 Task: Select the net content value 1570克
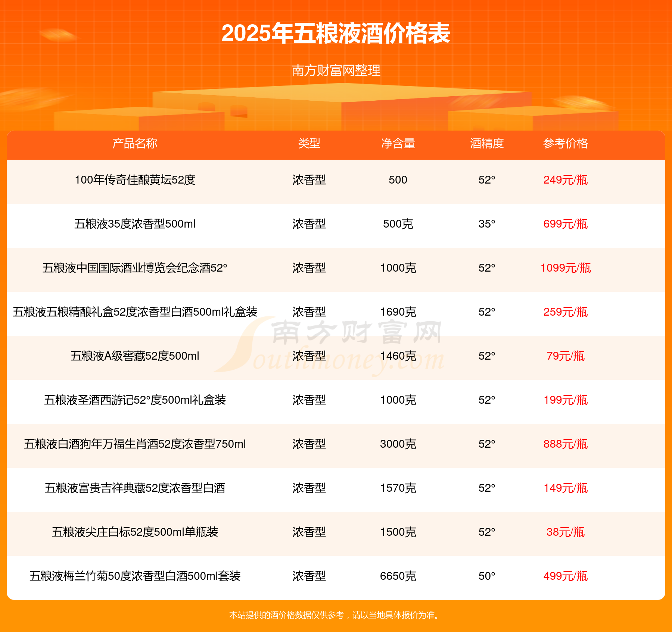point(398,488)
